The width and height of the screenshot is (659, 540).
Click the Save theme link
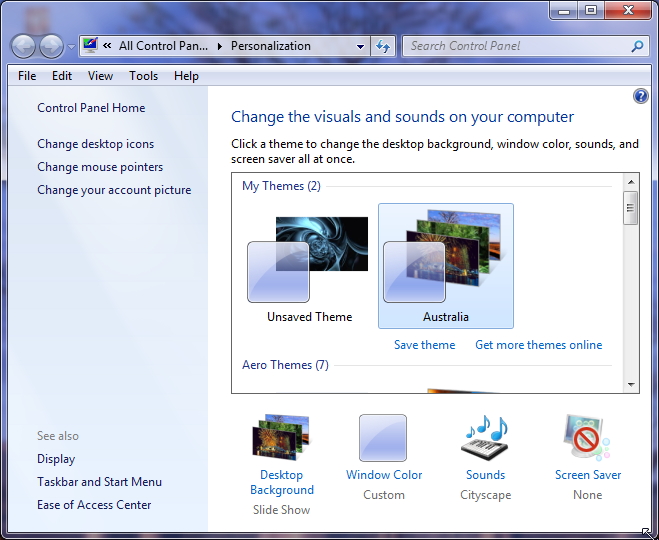(424, 345)
